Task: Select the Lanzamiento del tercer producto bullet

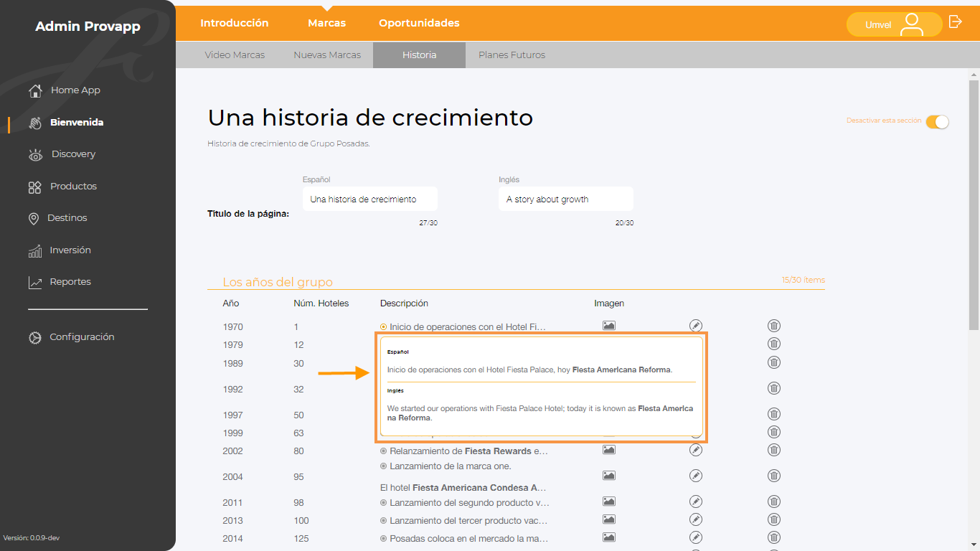Action: 384,521
